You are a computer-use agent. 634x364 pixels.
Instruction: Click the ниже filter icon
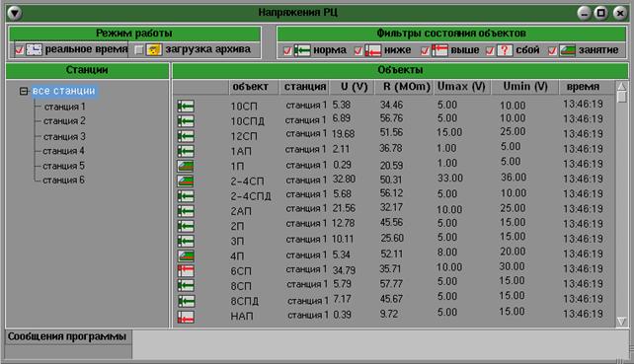coord(373,50)
